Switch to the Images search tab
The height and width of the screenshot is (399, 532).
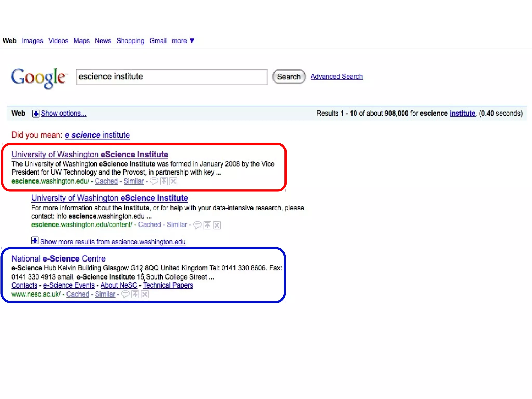pos(32,41)
